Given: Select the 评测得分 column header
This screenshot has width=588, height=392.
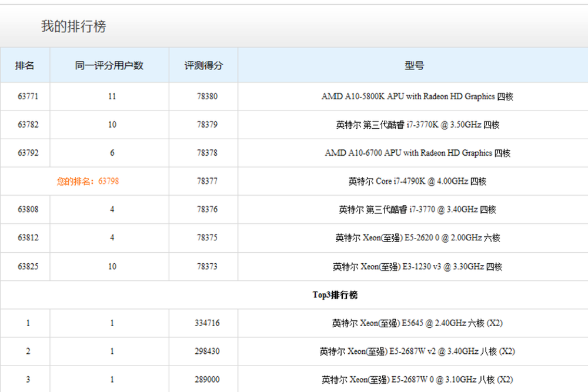Looking at the screenshot, I should pos(203,66).
